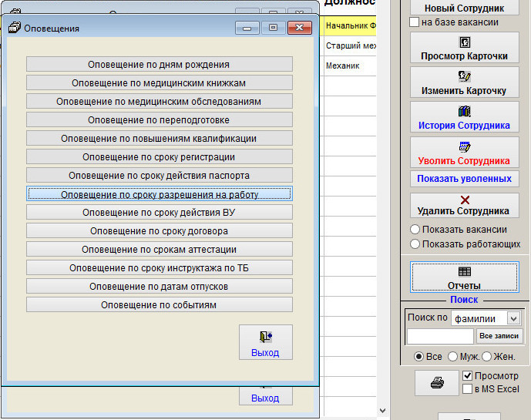Select Показать вакансии radio button
Screen dimensions: 531x420
point(415,230)
